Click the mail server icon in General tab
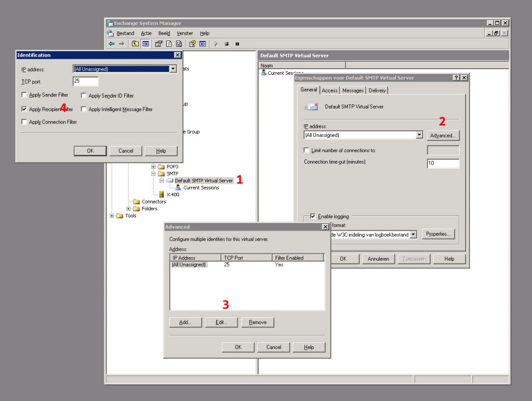 click(311, 107)
